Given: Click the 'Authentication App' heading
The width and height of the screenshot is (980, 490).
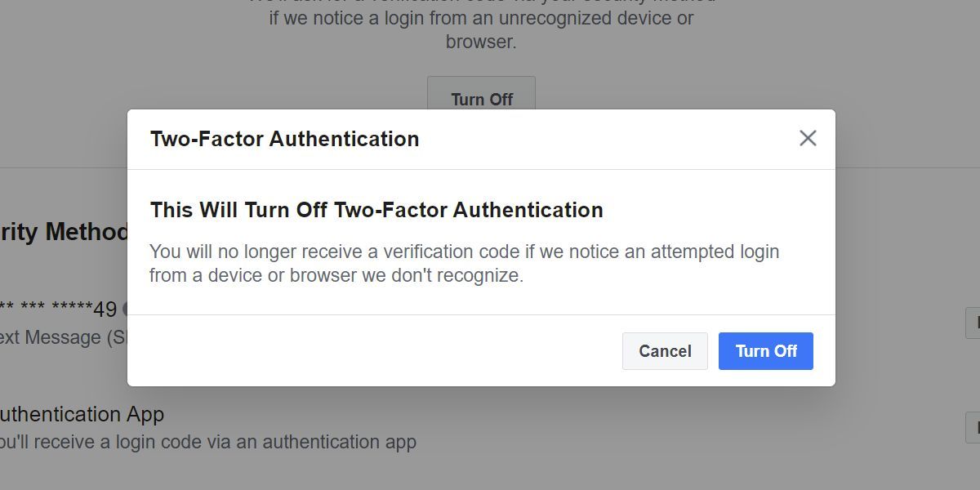Looking at the screenshot, I should click(80, 414).
